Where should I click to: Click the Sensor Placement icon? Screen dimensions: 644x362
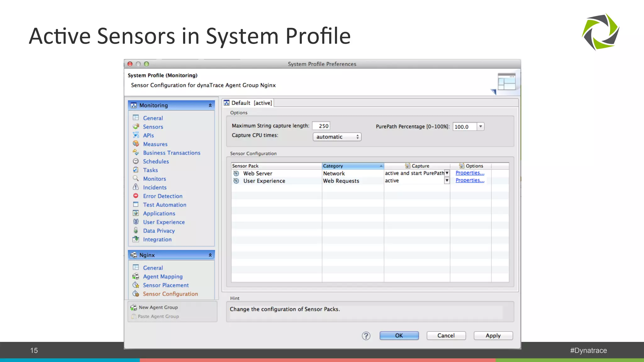136,285
